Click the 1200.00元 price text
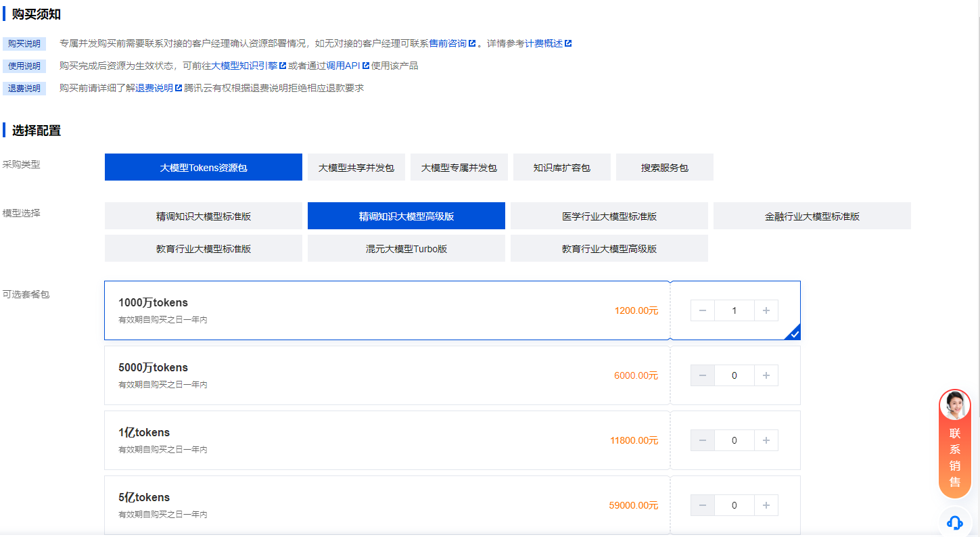Viewport: 980px width, 537px height. [x=636, y=310]
